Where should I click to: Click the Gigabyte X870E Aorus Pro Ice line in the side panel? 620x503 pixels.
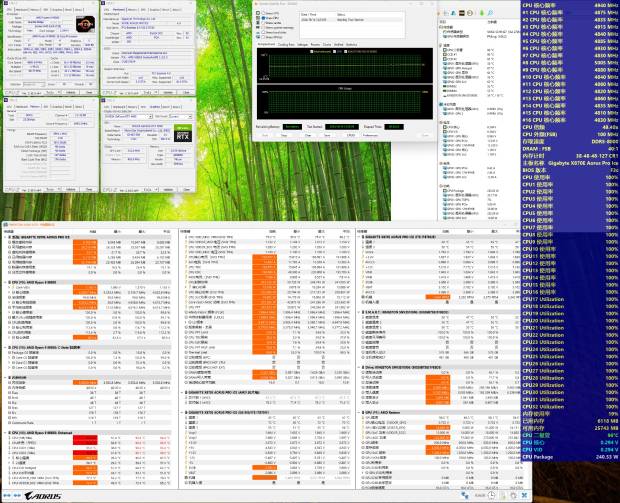570,163
